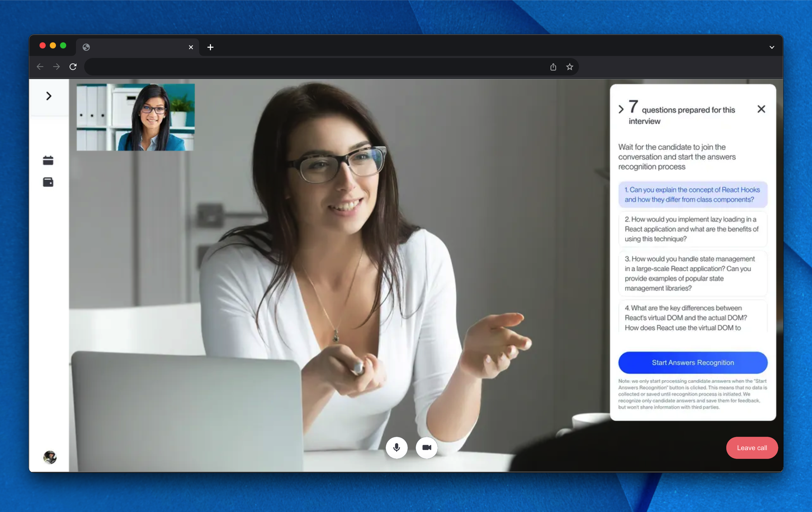
Task: Click Start Answers Recognition button
Action: [x=693, y=363]
